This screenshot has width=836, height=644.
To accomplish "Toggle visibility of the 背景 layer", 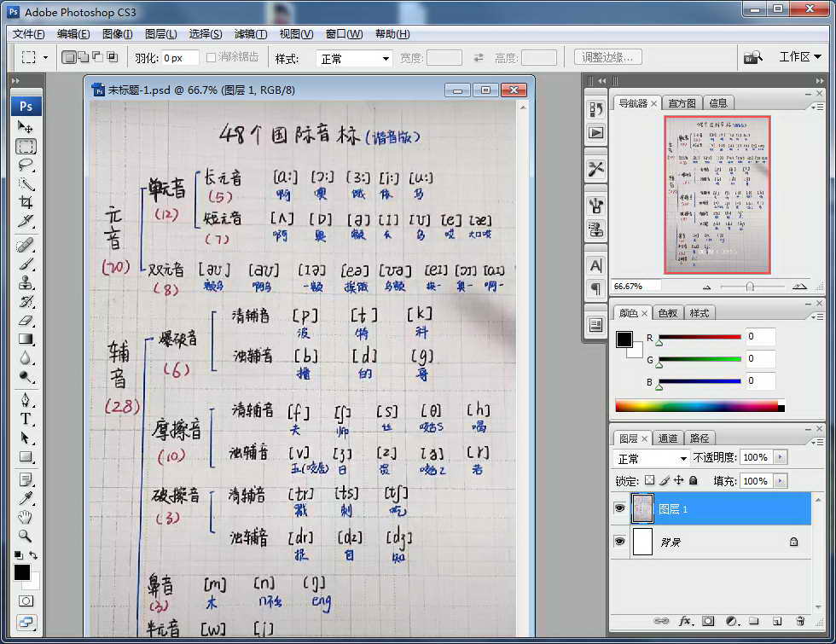I will tap(619, 541).
